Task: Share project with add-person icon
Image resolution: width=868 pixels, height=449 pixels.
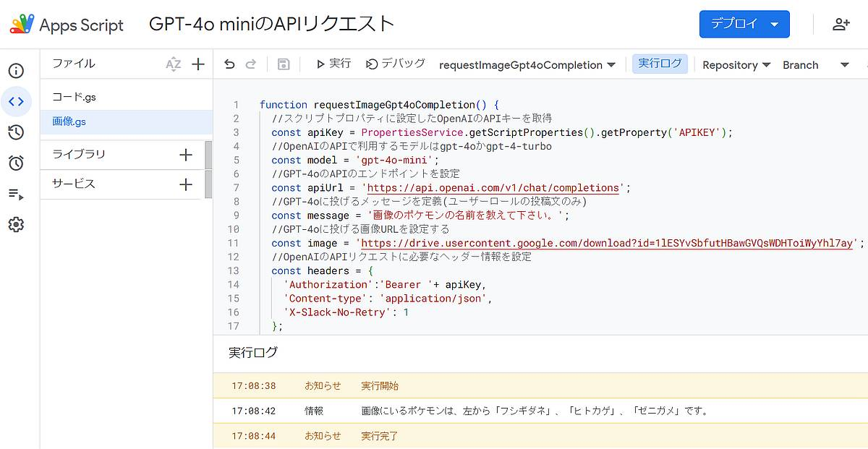Action: tap(841, 24)
